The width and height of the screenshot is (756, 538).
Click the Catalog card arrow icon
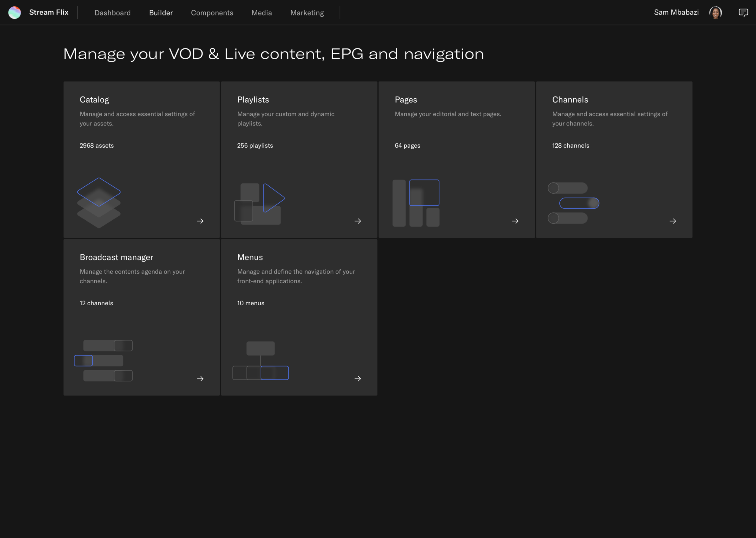coord(200,221)
